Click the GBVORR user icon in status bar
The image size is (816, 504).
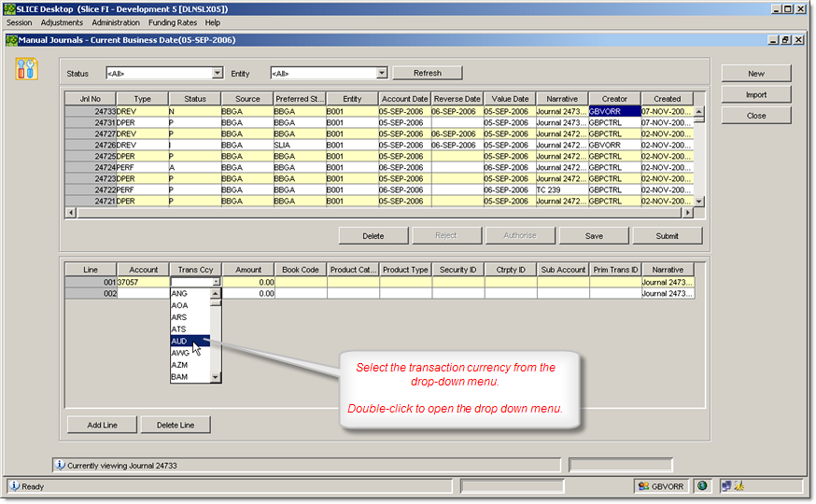(x=643, y=486)
